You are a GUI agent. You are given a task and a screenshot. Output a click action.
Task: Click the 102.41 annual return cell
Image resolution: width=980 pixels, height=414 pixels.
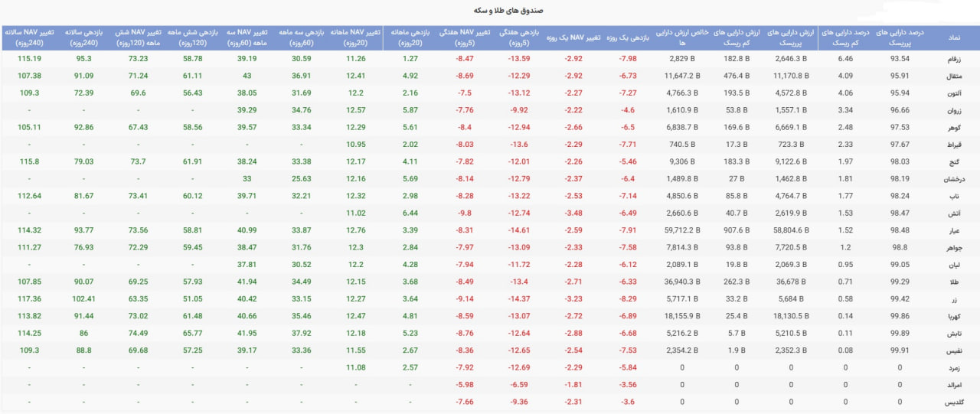tap(84, 298)
